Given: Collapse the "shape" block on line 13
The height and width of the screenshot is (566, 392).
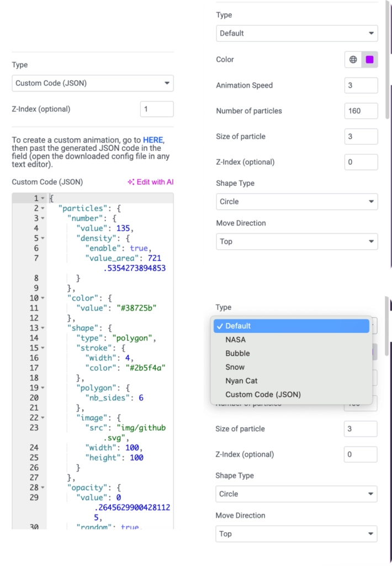Looking at the screenshot, I should [43, 328].
